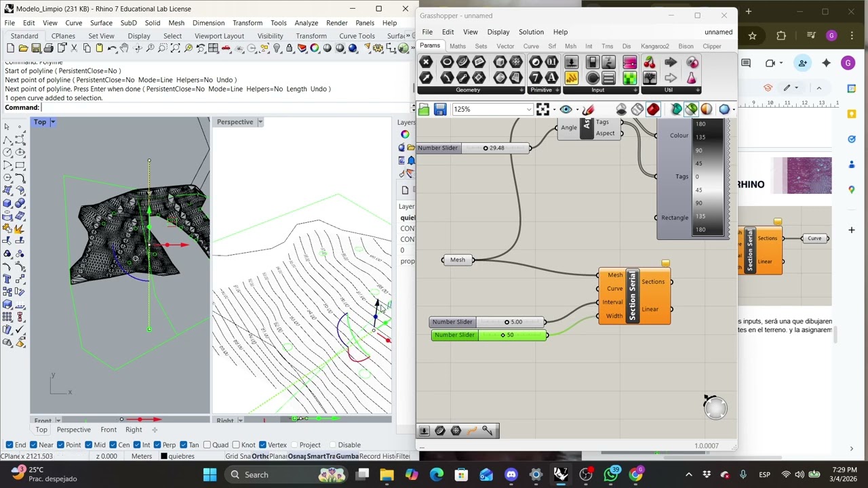
Task: Save the Rhino model with the floppy icon
Action: point(36,48)
